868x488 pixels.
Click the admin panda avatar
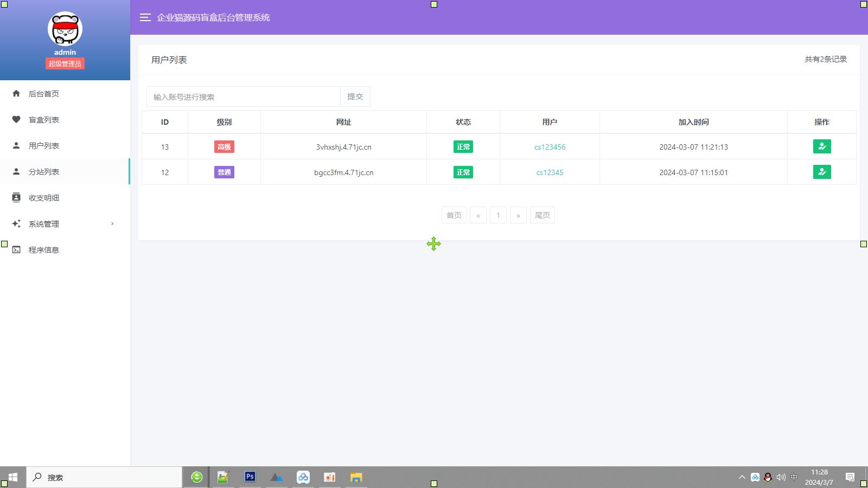65,29
